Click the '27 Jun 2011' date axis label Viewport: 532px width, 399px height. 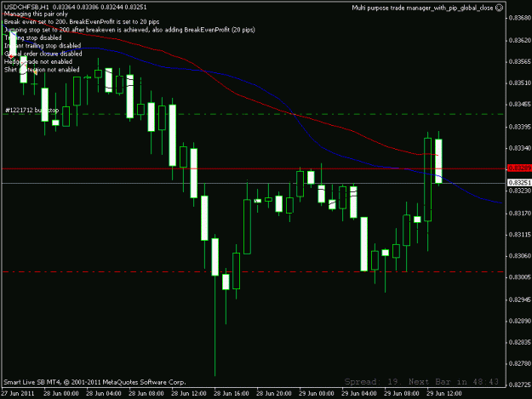[18, 394]
